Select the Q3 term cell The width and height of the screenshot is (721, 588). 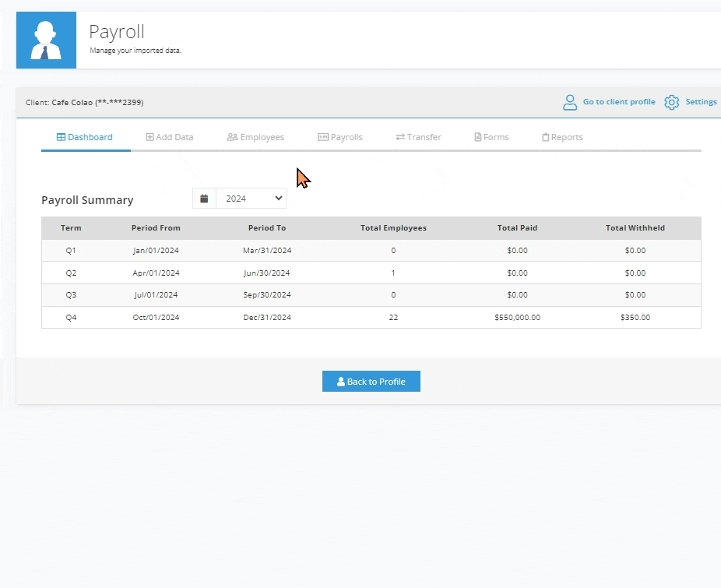(x=71, y=294)
